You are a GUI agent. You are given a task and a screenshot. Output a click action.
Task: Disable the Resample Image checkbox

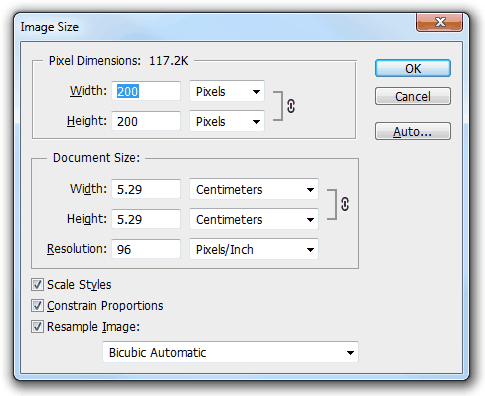(x=37, y=327)
